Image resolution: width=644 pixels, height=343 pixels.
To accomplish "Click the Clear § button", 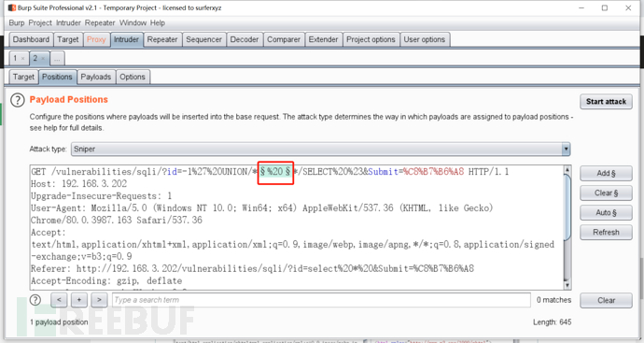I will pos(606,193).
